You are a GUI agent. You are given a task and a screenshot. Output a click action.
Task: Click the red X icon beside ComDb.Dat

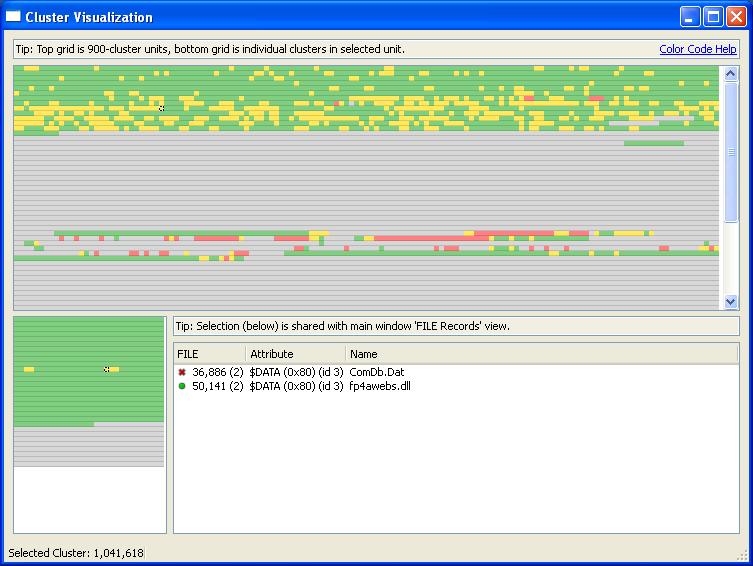pos(181,372)
